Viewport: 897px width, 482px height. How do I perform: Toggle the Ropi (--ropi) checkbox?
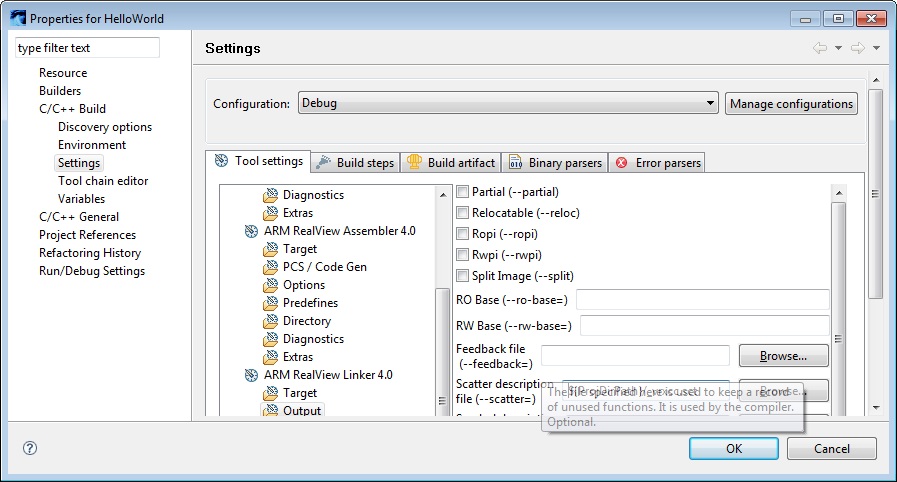462,234
